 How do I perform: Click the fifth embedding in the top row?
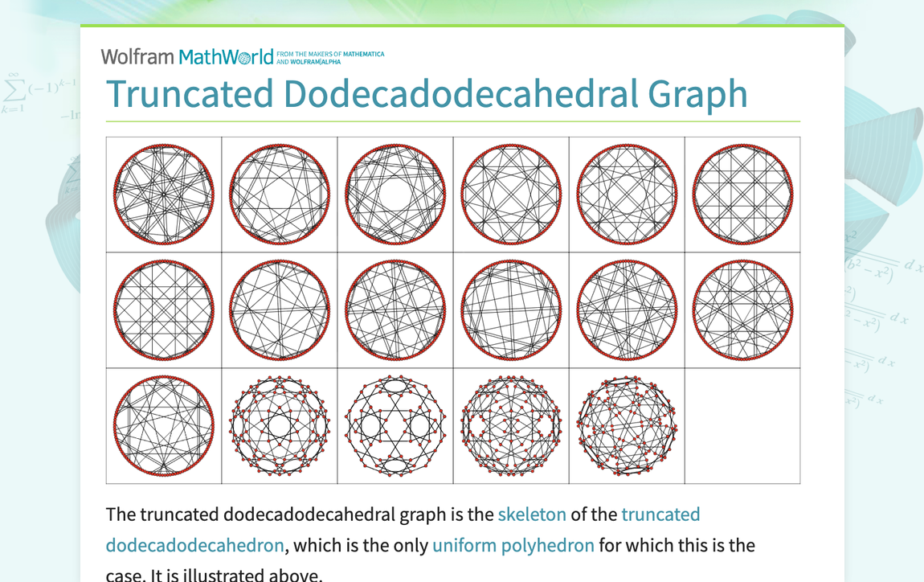tap(626, 193)
